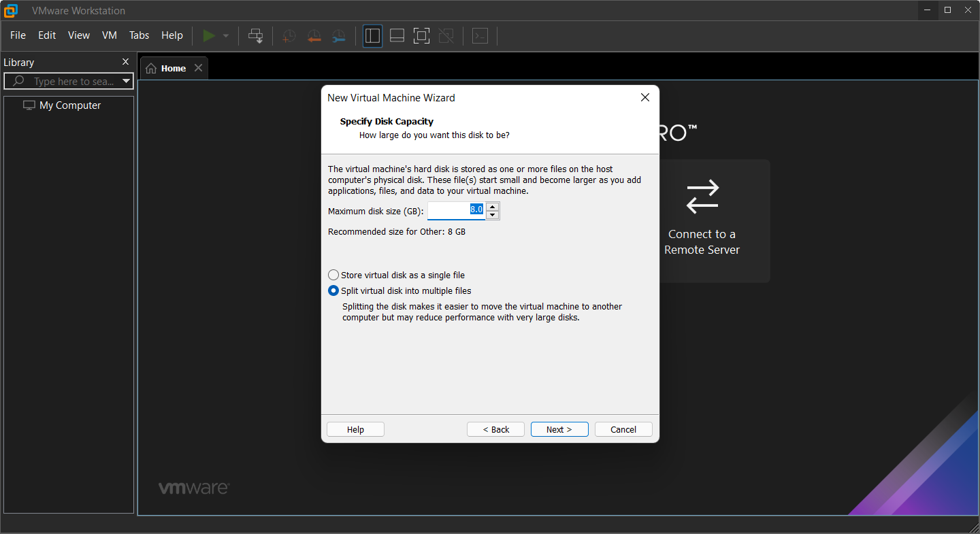Click the Revert to Snapshot icon

314,35
